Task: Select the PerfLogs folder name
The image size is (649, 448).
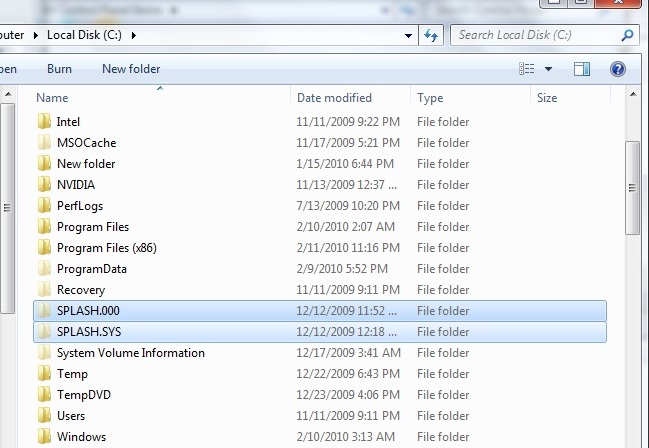Action: (x=80, y=206)
